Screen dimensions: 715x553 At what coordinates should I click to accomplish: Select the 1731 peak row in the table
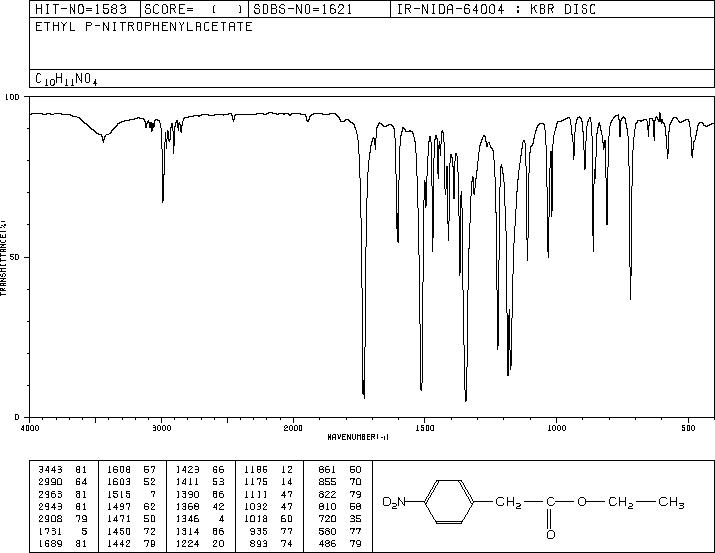point(62,532)
